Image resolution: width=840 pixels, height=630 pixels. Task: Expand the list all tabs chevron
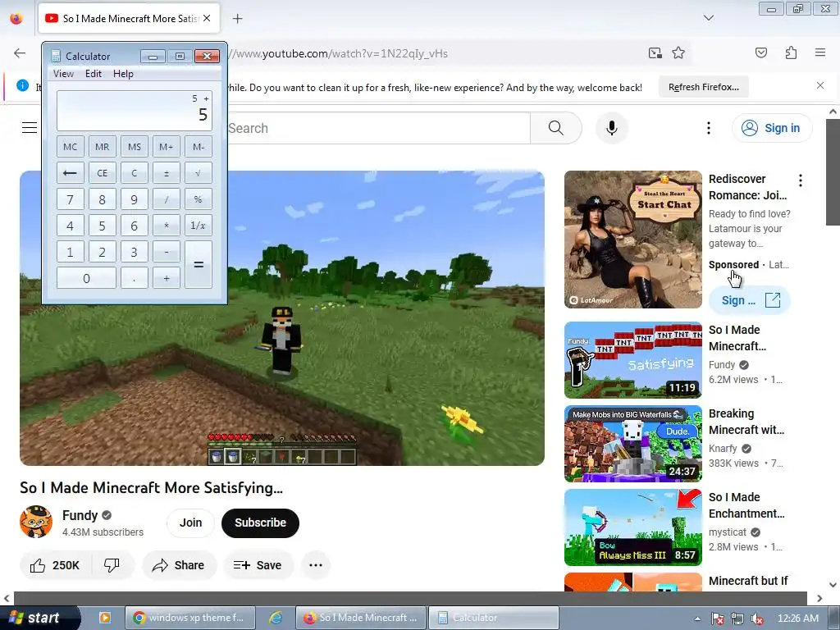708,18
